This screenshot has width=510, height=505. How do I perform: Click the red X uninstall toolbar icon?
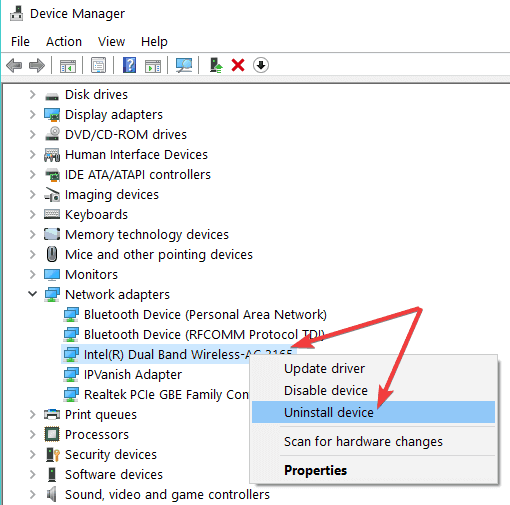(x=238, y=65)
